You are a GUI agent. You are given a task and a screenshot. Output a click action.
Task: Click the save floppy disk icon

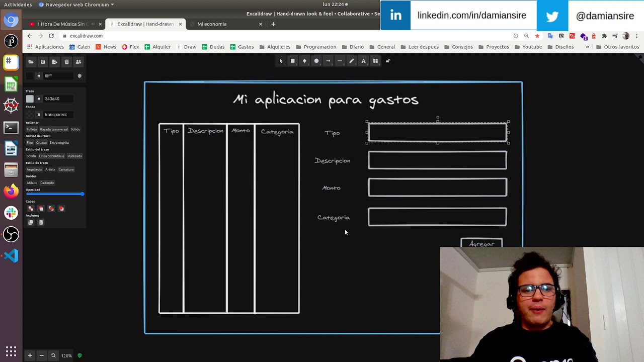click(x=43, y=62)
